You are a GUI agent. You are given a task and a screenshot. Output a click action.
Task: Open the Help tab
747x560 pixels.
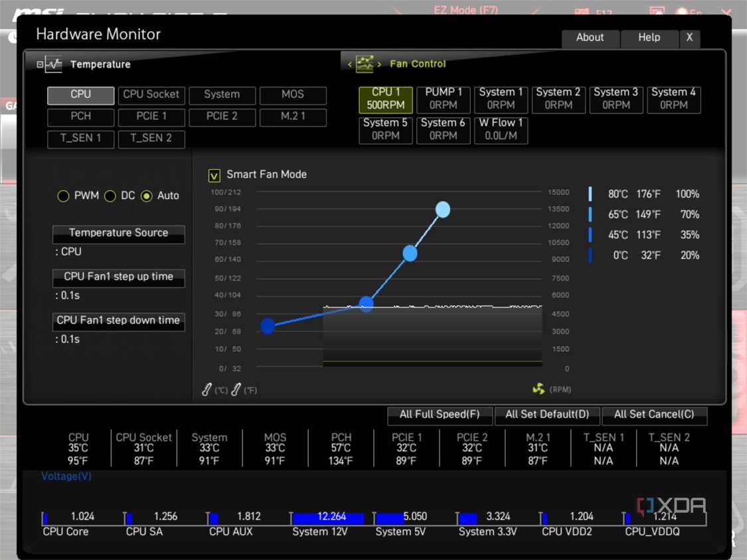click(649, 38)
